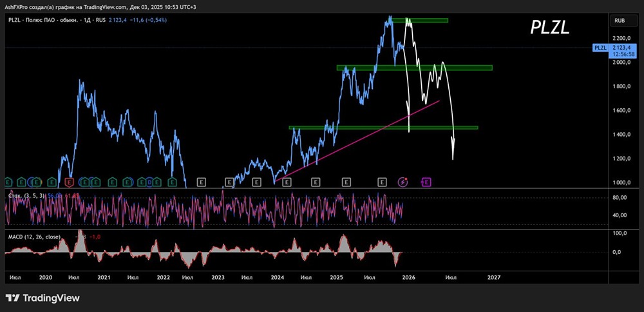This screenshot has height=312, width=644.
Task: Click the 1600,0 price axis label
Action: point(621,111)
